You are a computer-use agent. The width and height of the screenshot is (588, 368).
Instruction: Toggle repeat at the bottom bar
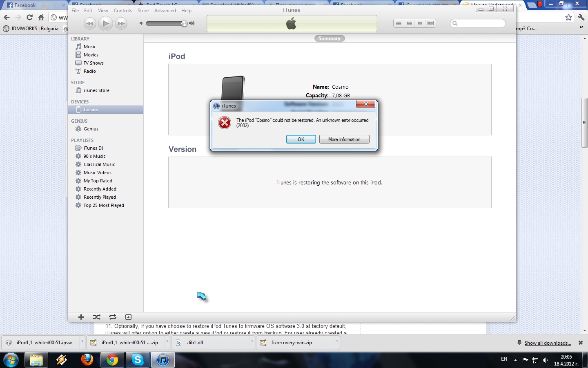pos(113,317)
